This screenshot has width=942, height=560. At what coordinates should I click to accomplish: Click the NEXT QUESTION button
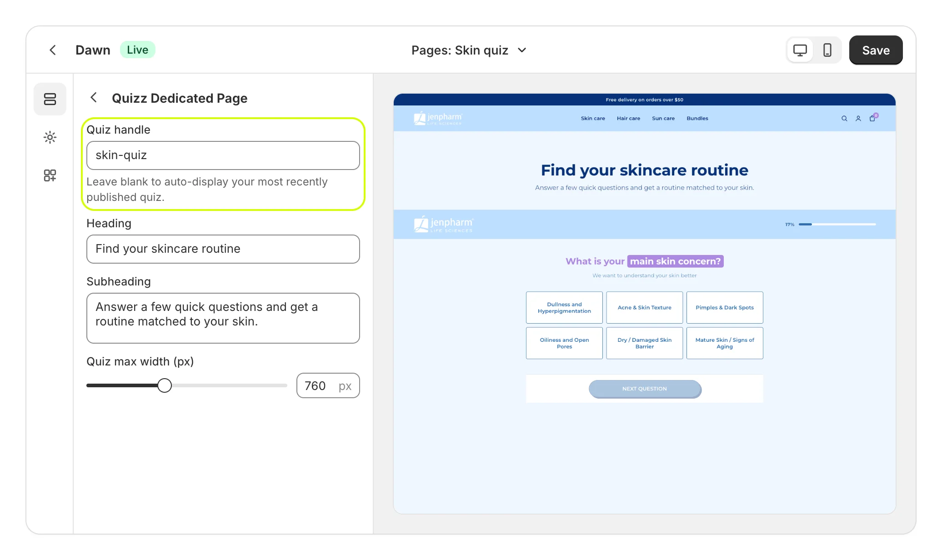click(645, 389)
